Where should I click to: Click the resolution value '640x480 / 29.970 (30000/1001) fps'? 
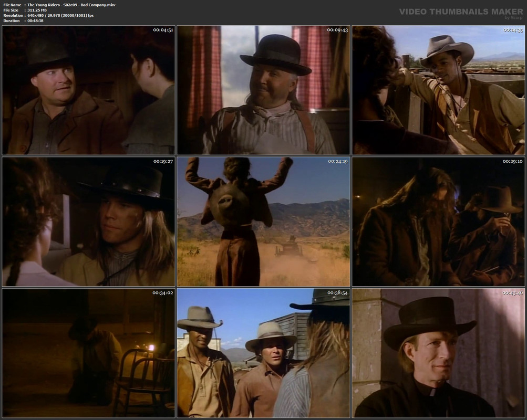[x=60, y=15]
